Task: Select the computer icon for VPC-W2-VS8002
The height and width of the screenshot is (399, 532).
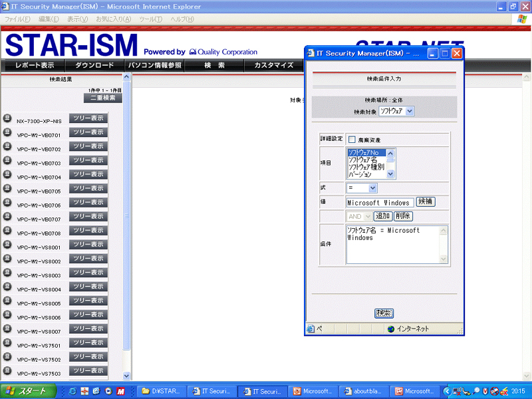Action: [7, 259]
